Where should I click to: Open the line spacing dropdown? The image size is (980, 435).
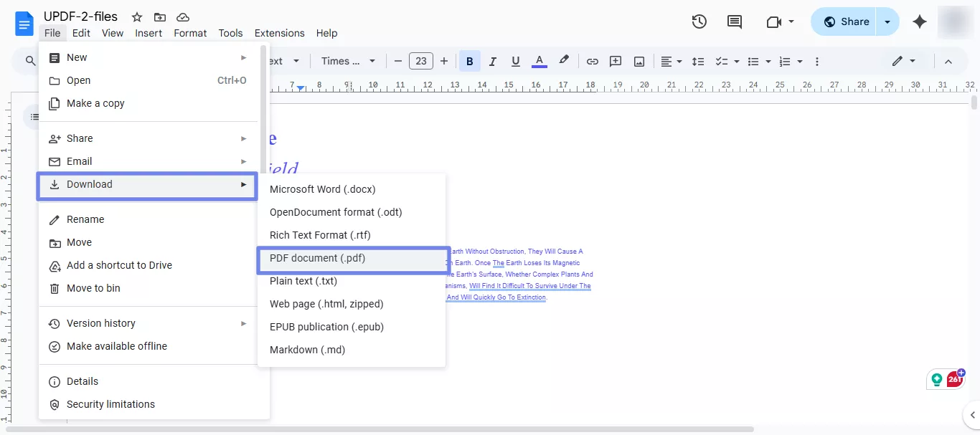pyautogui.click(x=697, y=61)
